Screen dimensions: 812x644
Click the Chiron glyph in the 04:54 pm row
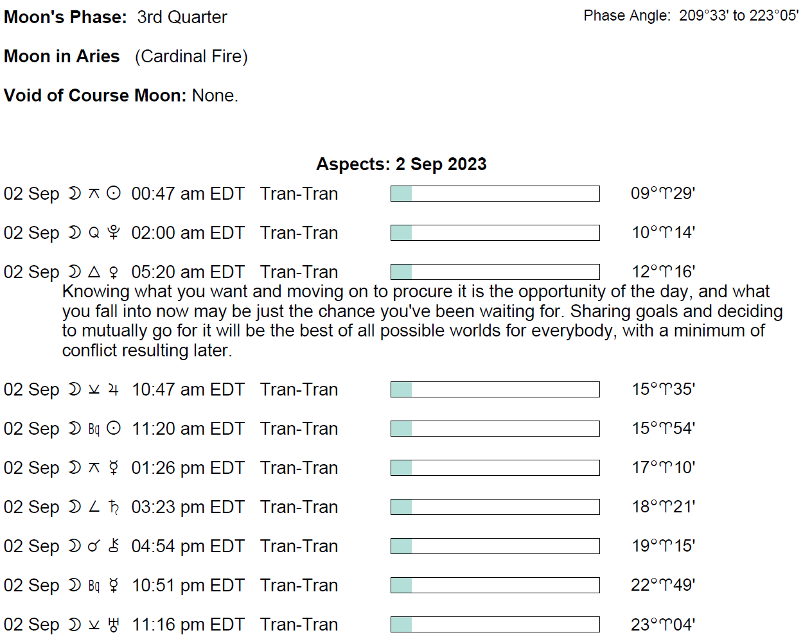point(114,546)
